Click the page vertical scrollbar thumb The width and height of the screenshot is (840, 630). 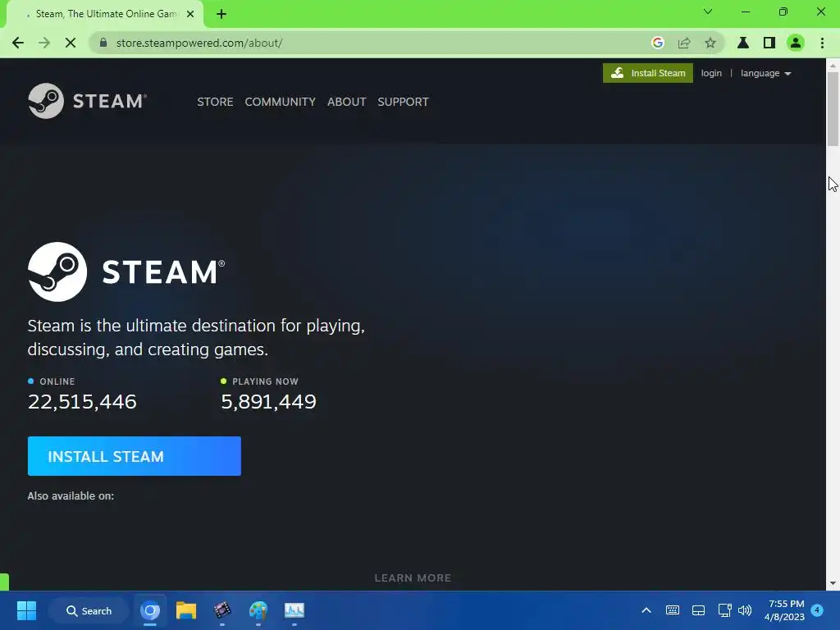tap(833, 109)
